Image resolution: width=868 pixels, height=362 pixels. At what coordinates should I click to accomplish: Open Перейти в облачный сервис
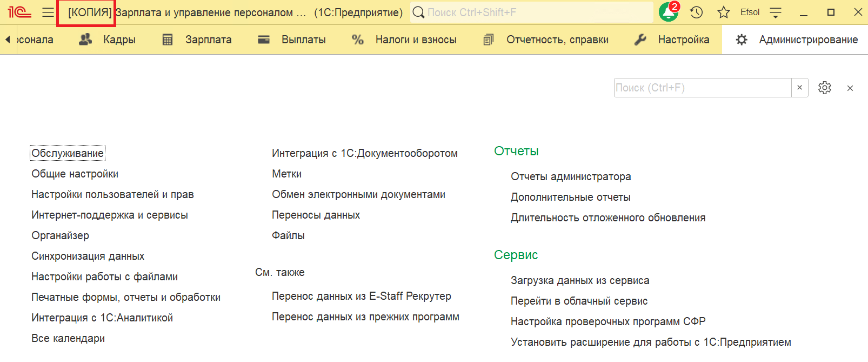point(579,301)
